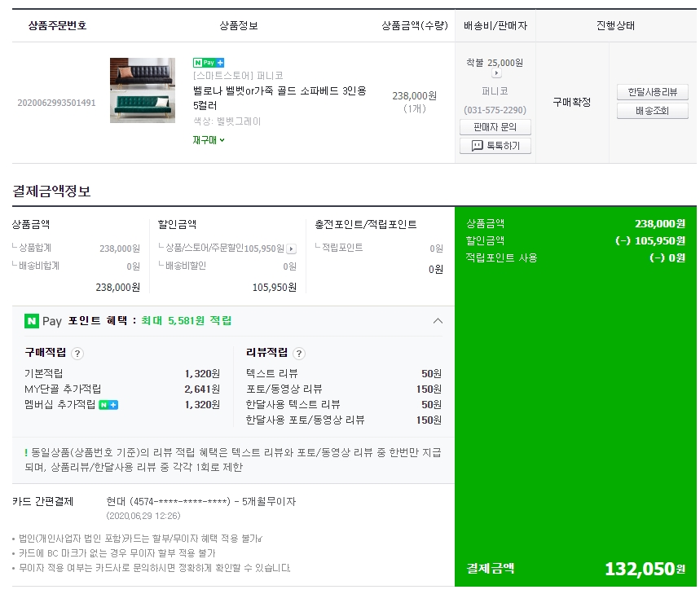
Task: Click the 상품합계 238,000원 row
Action: point(76,249)
